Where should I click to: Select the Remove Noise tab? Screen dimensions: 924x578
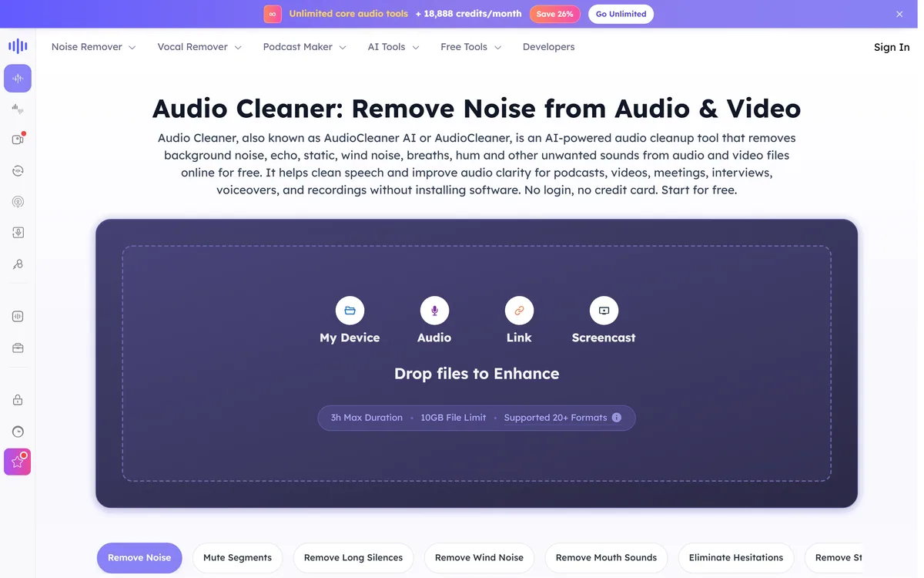(139, 557)
